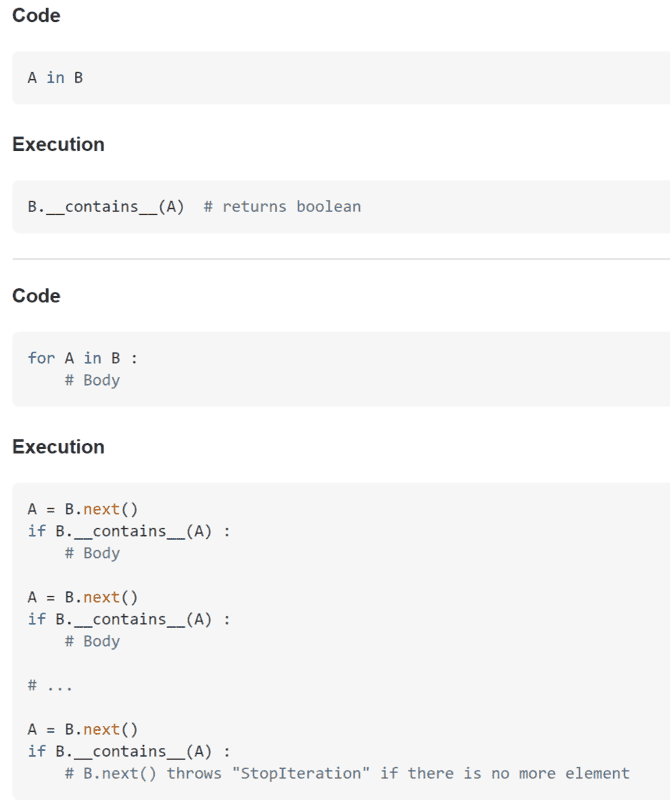Click the last "if B.__contains__(A) :" line
Image resolution: width=670 pixels, height=800 pixels.
pyautogui.click(x=129, y=751)
